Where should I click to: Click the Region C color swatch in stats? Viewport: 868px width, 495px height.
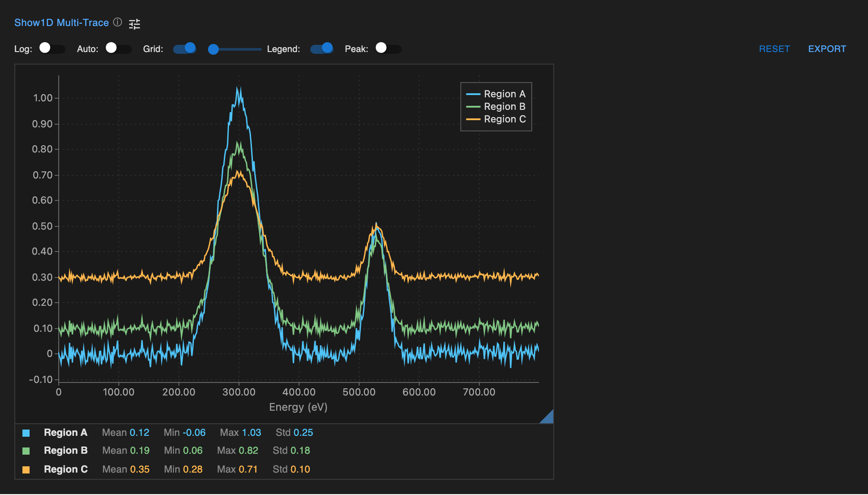point(27,469)
